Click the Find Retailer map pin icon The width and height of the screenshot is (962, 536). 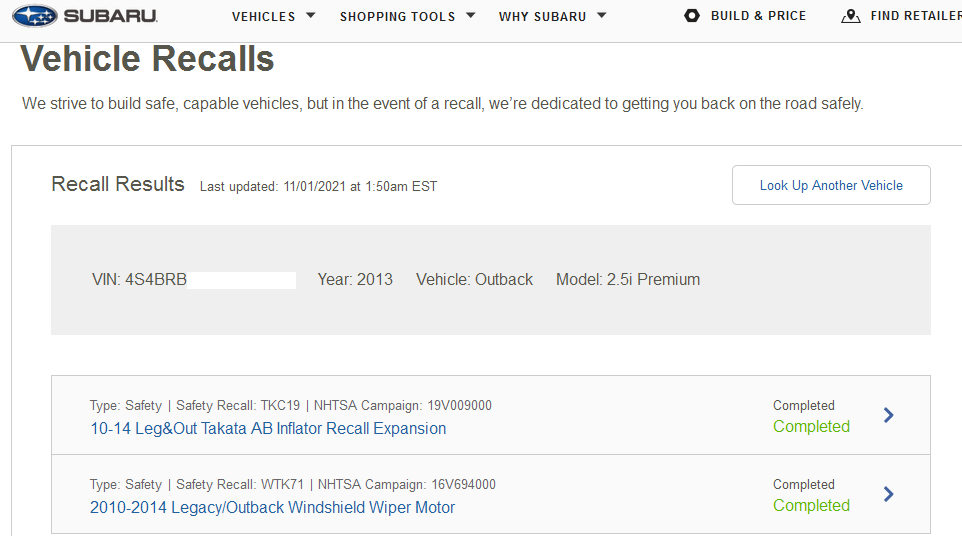[x=851, y=16]
